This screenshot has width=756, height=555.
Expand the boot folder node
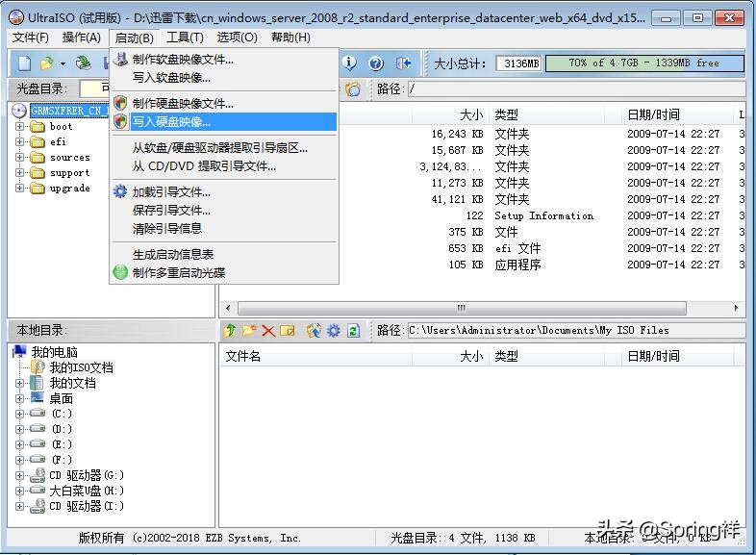point(20,126)
